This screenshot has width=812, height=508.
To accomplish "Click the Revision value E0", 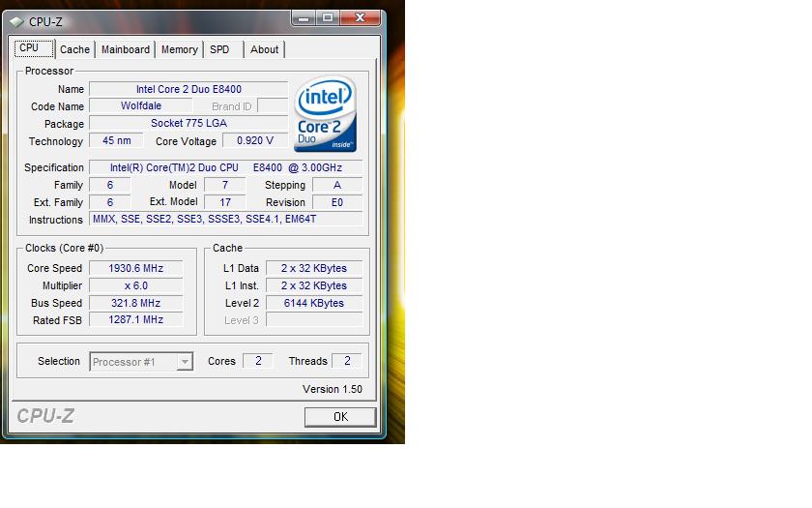I will pyautogui.click(x=337, y=202).
